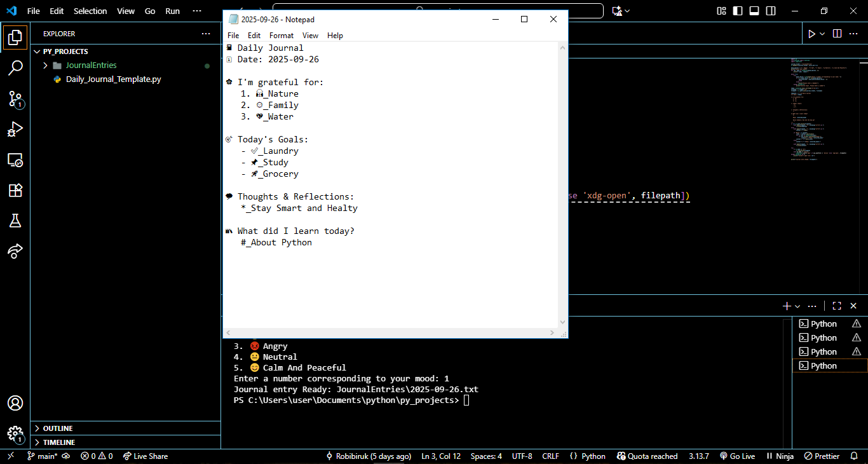Open the run file dropdown arrow

coord(822,34)
